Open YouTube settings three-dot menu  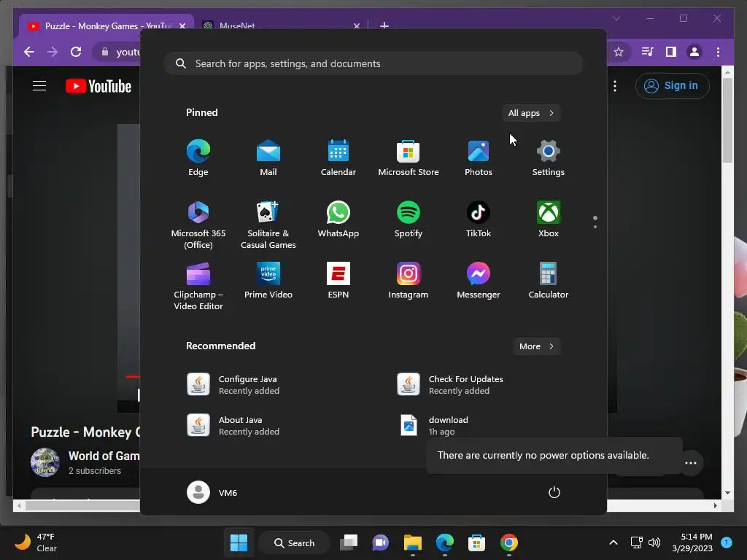pyautogui.click(x=615, y=86)
